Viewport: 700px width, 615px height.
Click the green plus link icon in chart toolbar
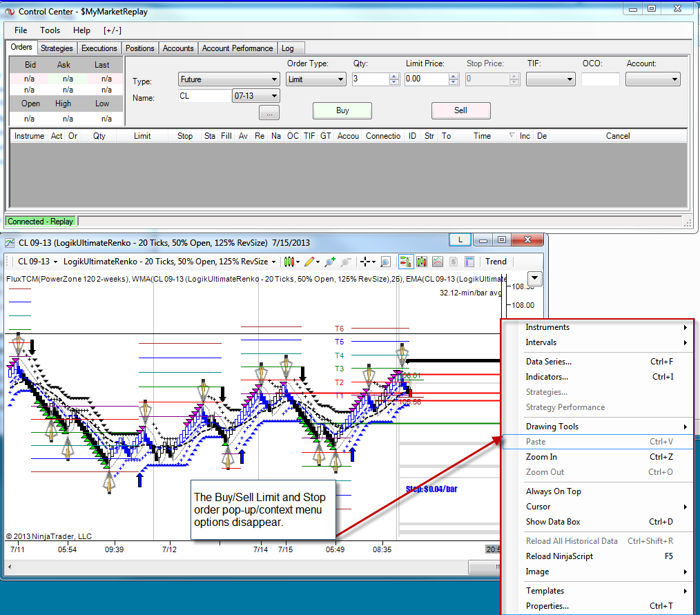pyautogui.click(x=329, y=262)
